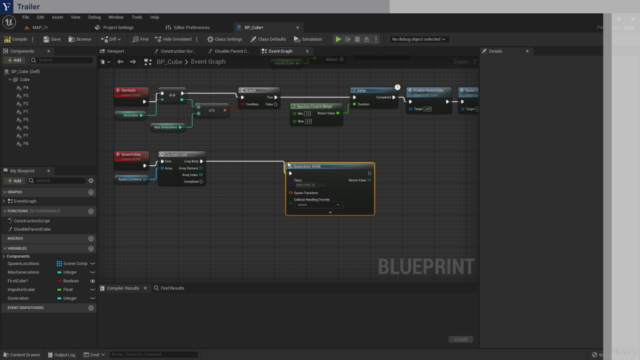Toggle MaxGenerations variable visibility
Image resolution: width=640 pixels, height=360 pixels.
[x=92, y=272]
